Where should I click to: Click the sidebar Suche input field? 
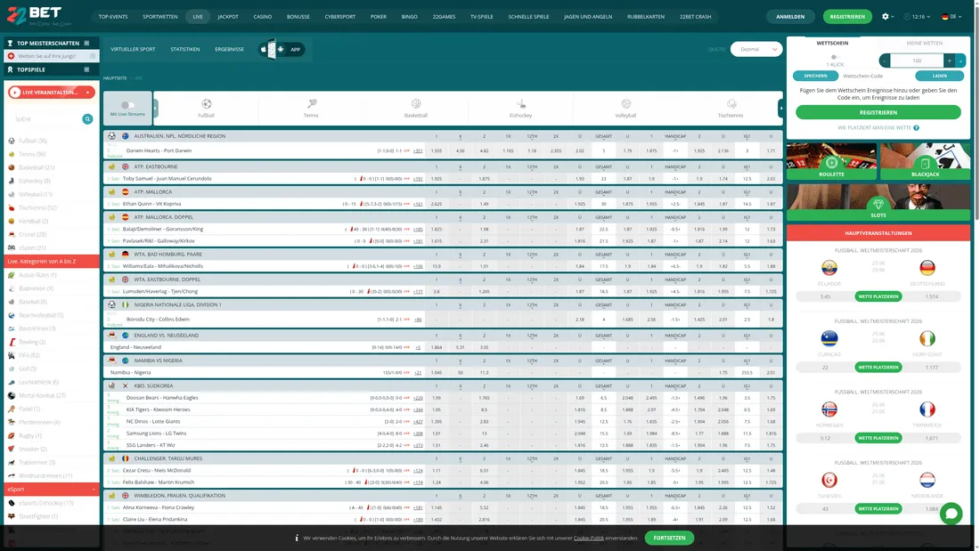45,118
